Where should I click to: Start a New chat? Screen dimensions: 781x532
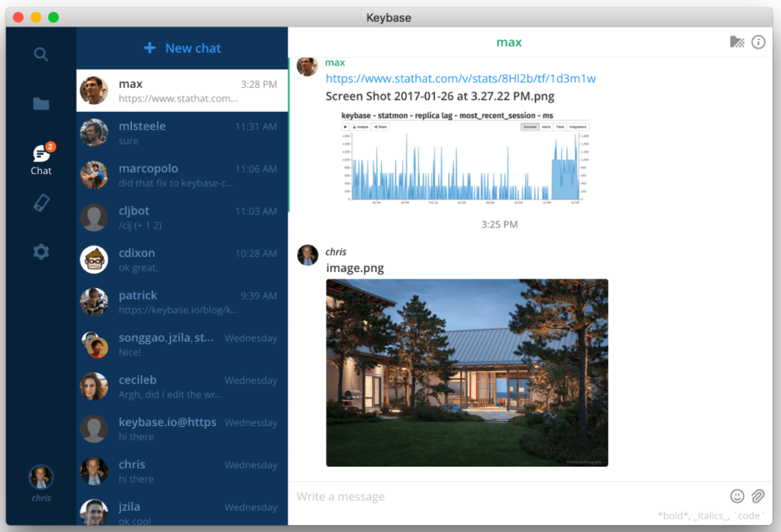pos(182,48)
